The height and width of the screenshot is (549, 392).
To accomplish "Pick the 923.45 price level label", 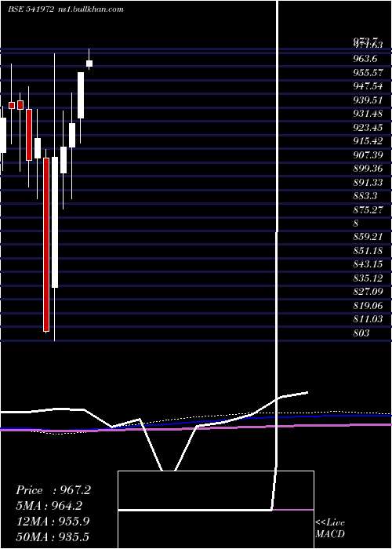I will coord(368,127).
